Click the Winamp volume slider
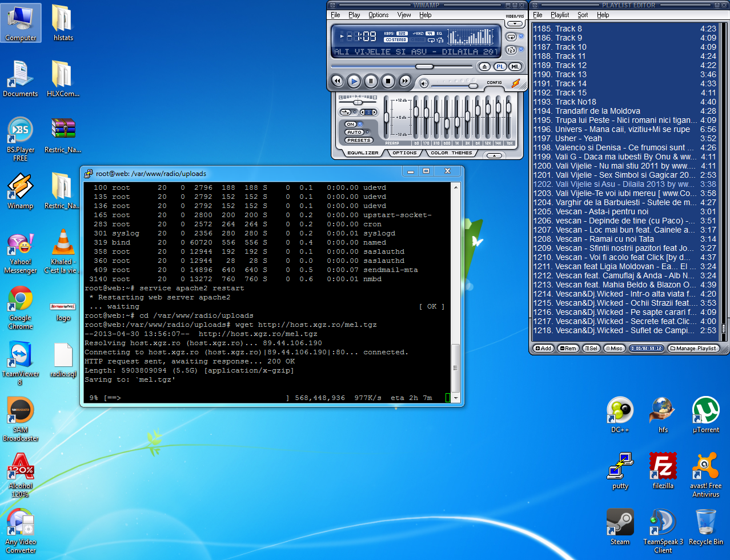 point(472,85)
